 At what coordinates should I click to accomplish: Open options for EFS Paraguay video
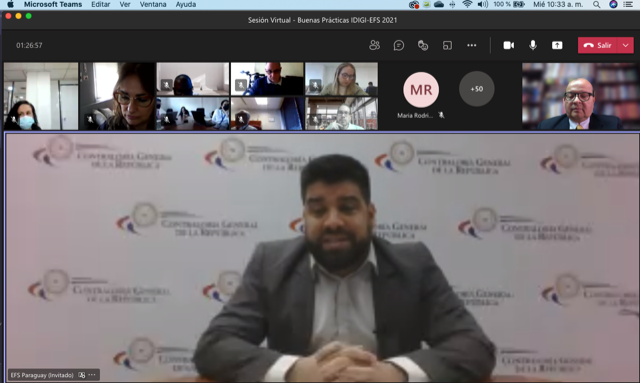tap(92, 375)
